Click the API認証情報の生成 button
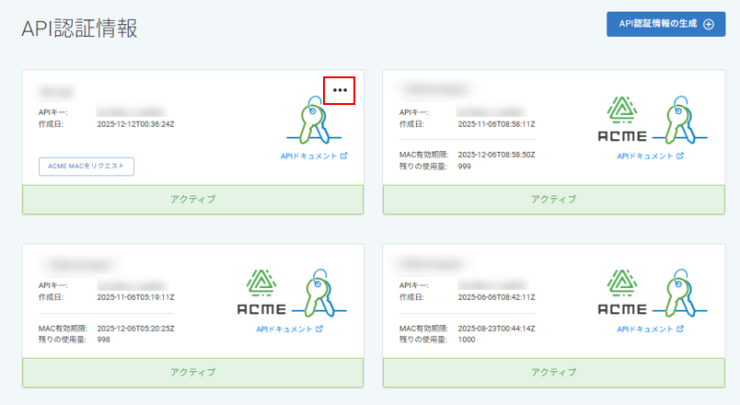740x405 pixels. coord(666,24)
